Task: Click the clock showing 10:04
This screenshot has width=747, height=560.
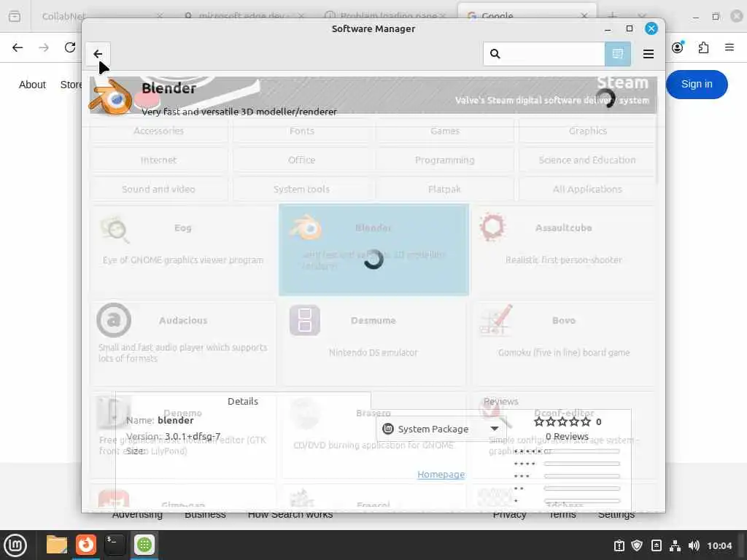Action: click(719, 545)
